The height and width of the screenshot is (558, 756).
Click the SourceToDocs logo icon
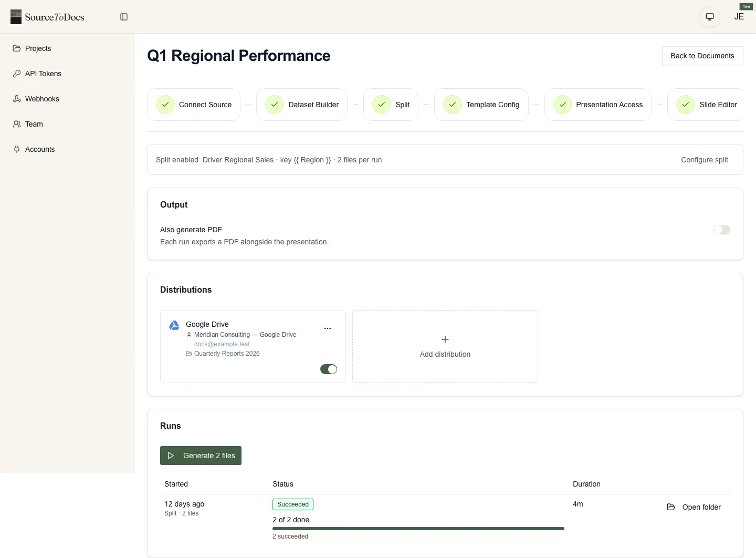click(16, 17)
